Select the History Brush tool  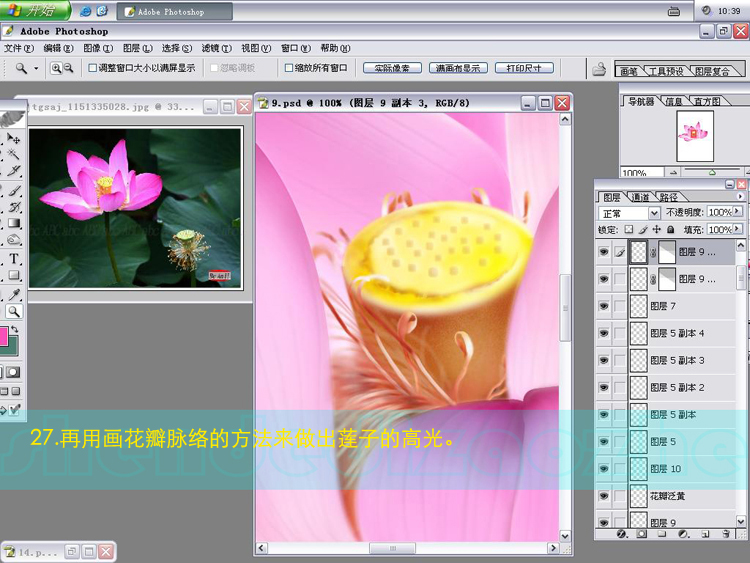[13, 207]
